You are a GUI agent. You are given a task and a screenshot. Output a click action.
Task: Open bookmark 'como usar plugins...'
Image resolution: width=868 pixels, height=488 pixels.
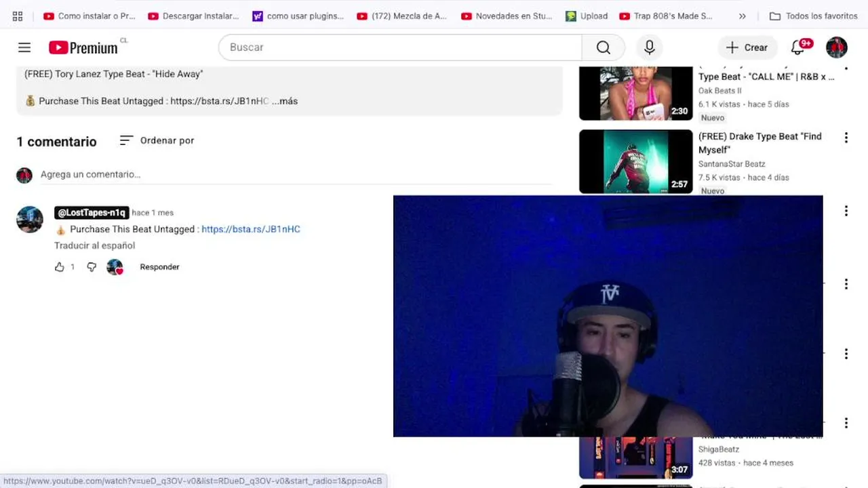[x=298, y=16]
